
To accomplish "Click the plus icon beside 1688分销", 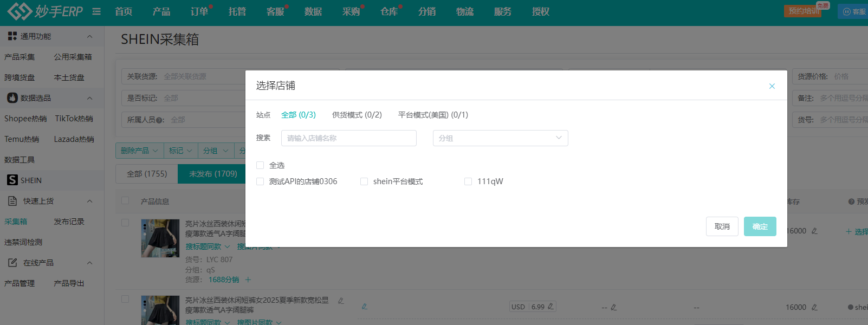I will point(248,279).
